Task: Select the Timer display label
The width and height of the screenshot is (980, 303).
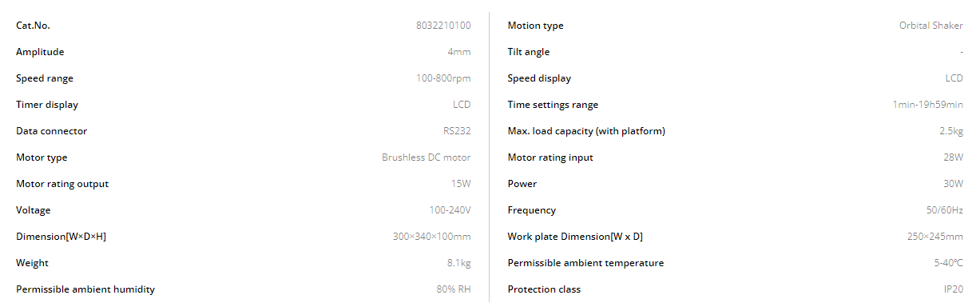Action: (x=47, y=105)
